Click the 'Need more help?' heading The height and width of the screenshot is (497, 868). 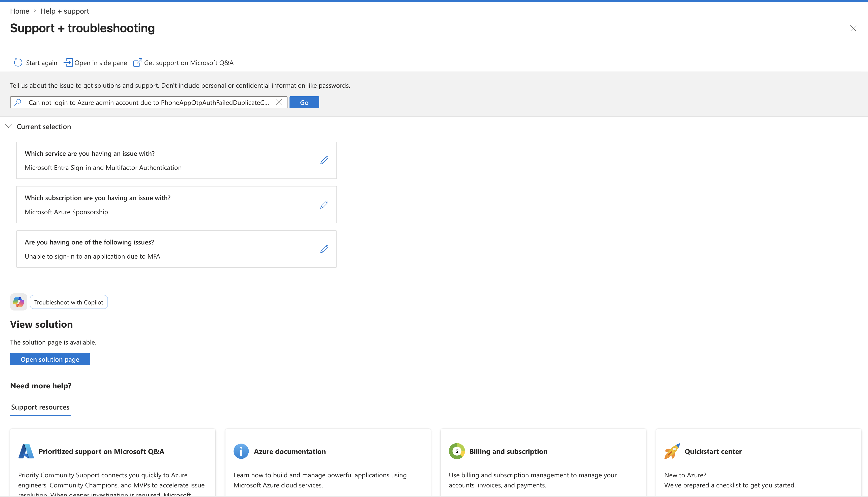pos(41,385)
